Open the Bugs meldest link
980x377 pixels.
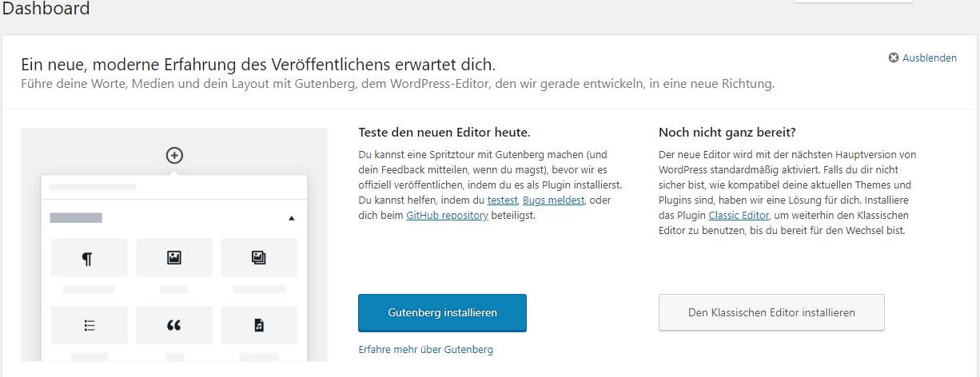(553, 200)
